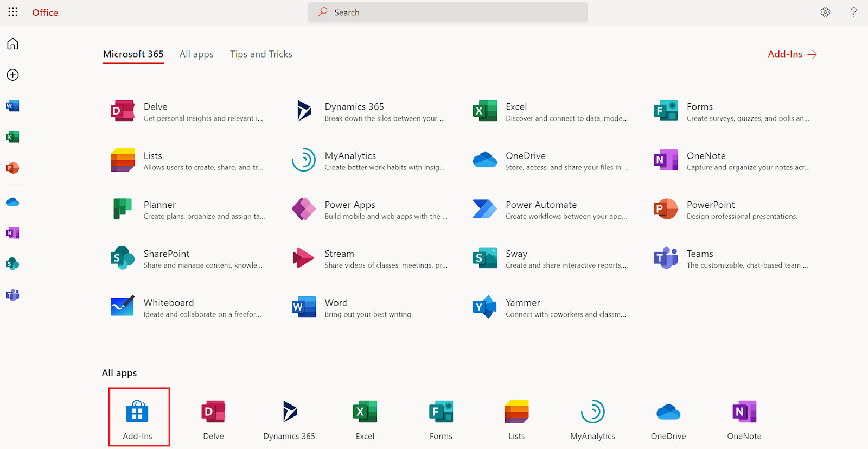This screenshot has height=449, width=868.
Task: Switch to the All apps tab
Action: 196,54
